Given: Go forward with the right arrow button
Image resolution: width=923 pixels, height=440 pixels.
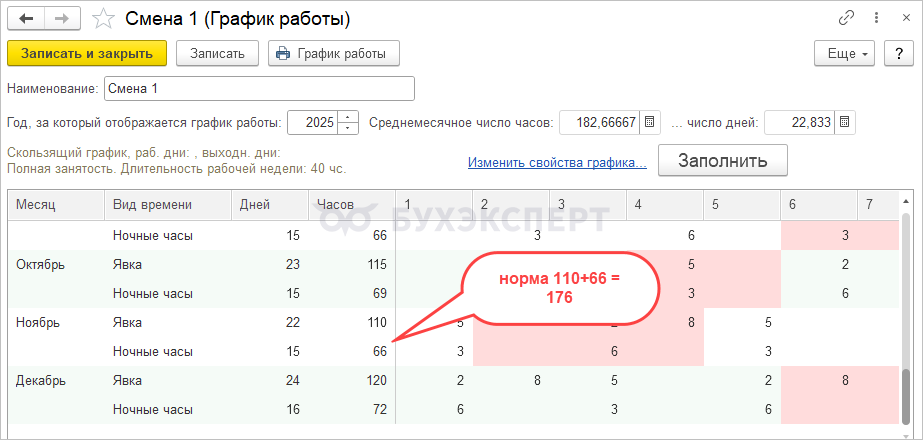Looking at the screenshot, I should click(x=63, y=19).
